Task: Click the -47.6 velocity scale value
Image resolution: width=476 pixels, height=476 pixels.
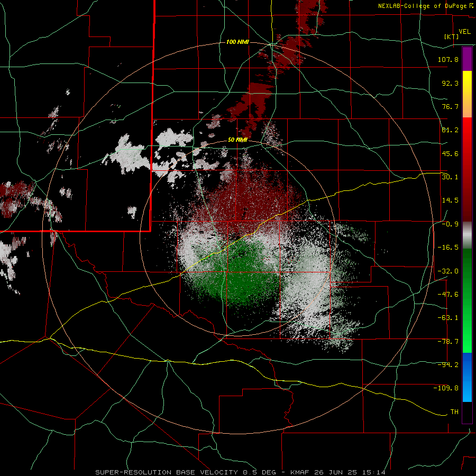Action: click(x=448, y=295)
